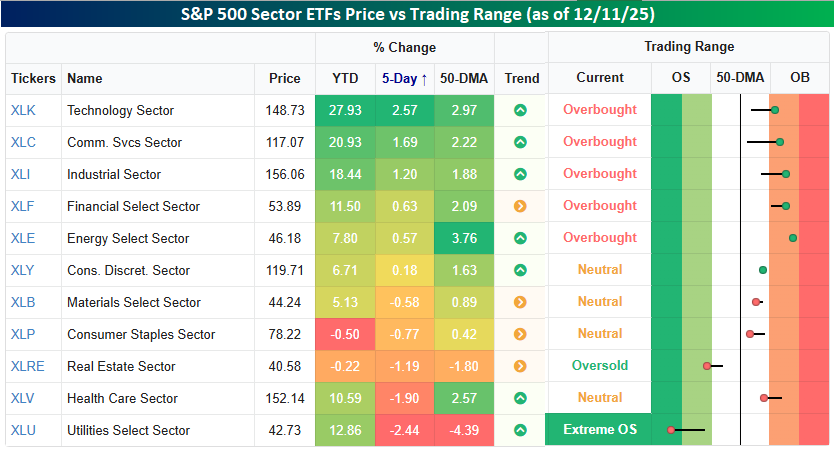Sort by the 50-DMA change header
The height and width of the screenshot is (450, 834).
click(464, 78)
